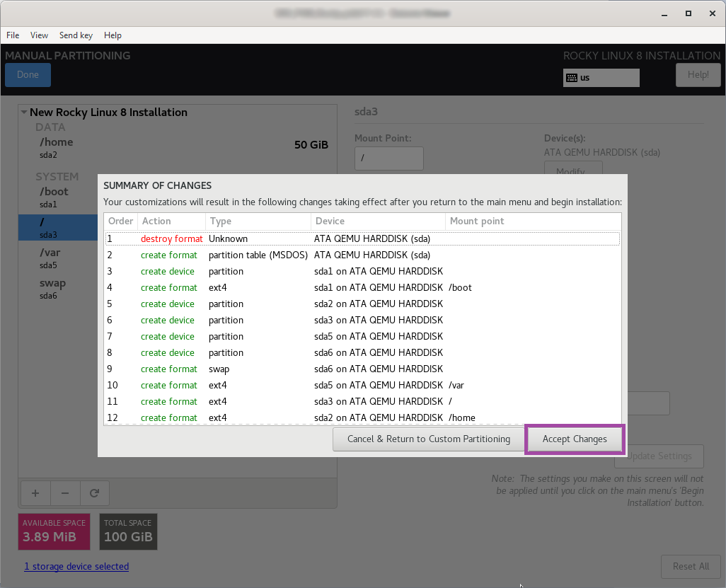Viewport: 726px width, 588px height.
Task: Select the partition table (MSDOS) row
Action: tap(362, 255)
